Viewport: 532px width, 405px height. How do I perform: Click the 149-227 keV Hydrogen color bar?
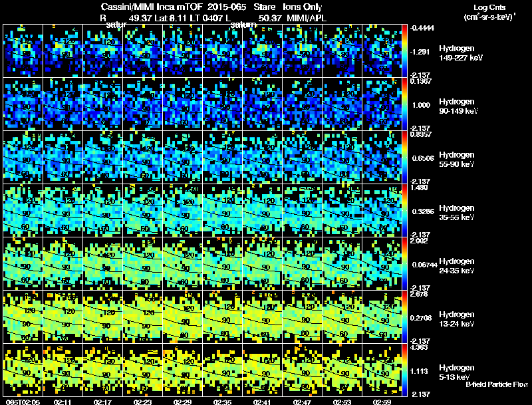pos(406,51)
